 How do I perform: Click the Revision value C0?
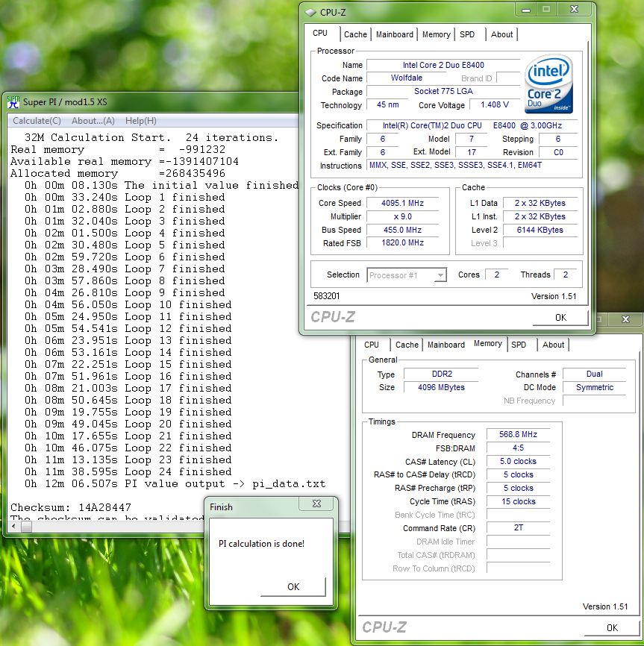558,152
